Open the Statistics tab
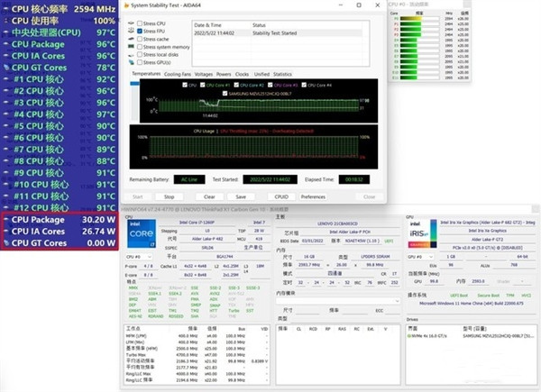 [x=283, y=74]
